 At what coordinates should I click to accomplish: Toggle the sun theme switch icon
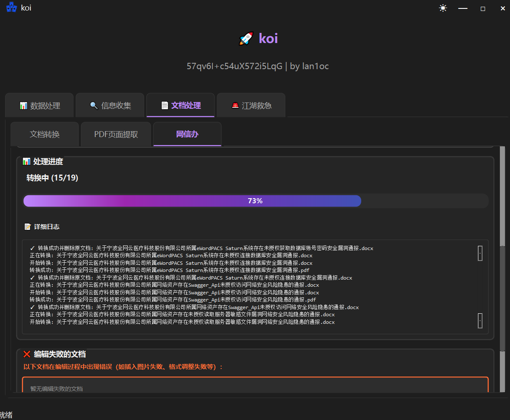tap(443, 8)
